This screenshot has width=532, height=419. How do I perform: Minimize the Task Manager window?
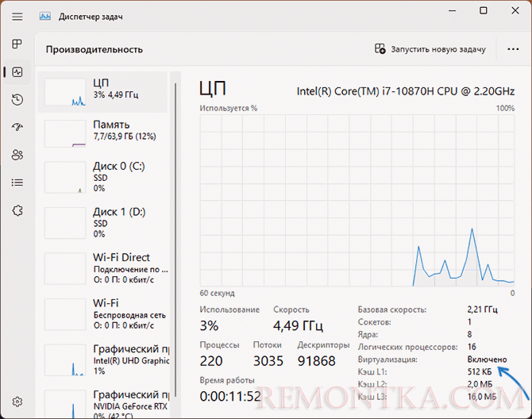click(452, 11)
